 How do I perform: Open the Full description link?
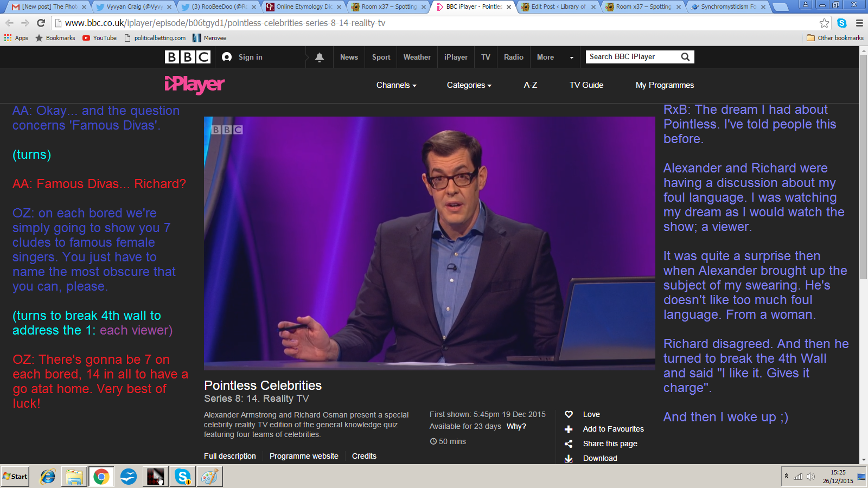(229, 456)
